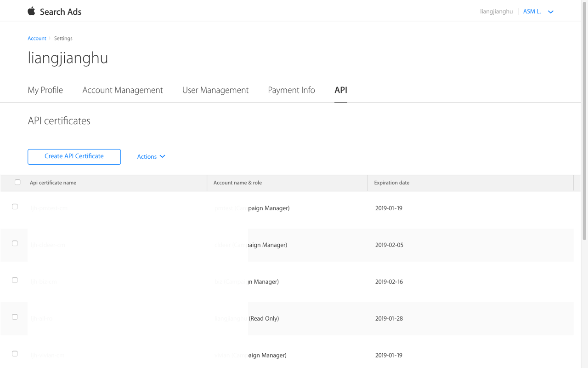
Task: Sort by Api certificate name column
Action: tap(53, 183)
